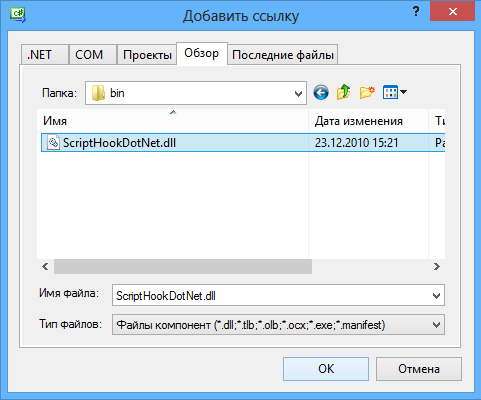Click the yellow bin folder icon
This screenshot has height=400, width=481.
coord(98,93)
